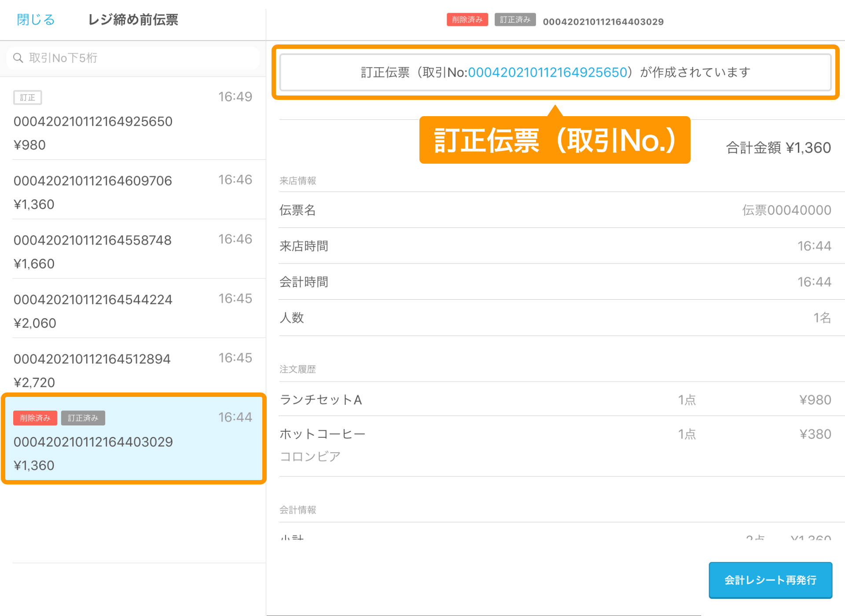Image resolution: width=845 pixels, height=616 pixels.
Task: Click slip name value 伝票00040000
Action: pyautogui.click(x=786, y=210)
